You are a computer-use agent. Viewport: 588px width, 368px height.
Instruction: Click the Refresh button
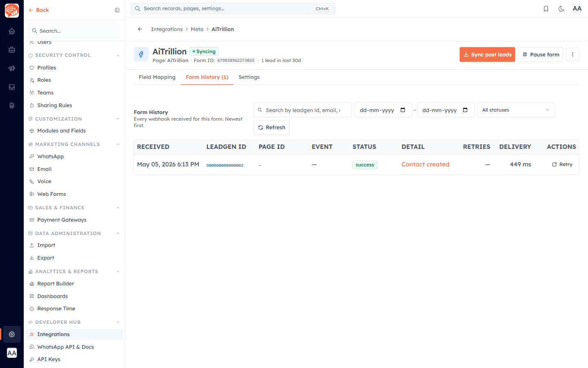click(272, 128)
